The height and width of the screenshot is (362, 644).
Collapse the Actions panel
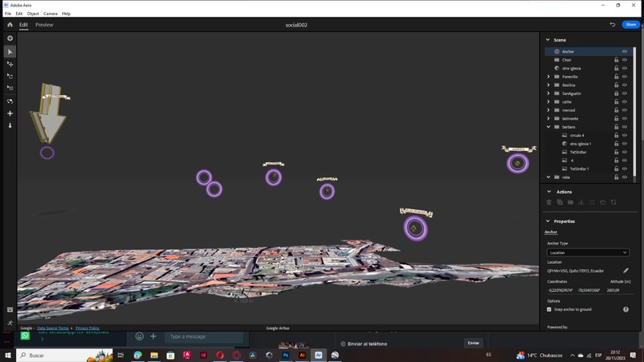pyautogui.click(x=549, y=192)
